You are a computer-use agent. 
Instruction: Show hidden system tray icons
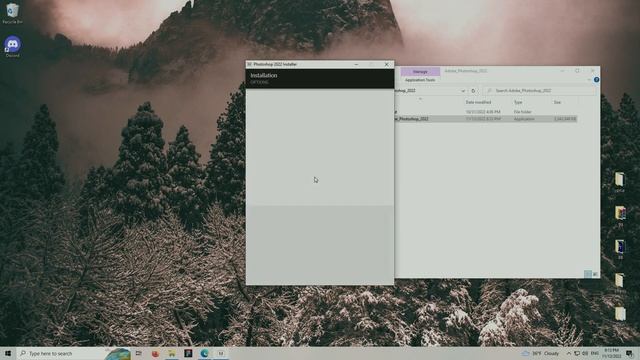pyautogui.click(x=569, y=353)
